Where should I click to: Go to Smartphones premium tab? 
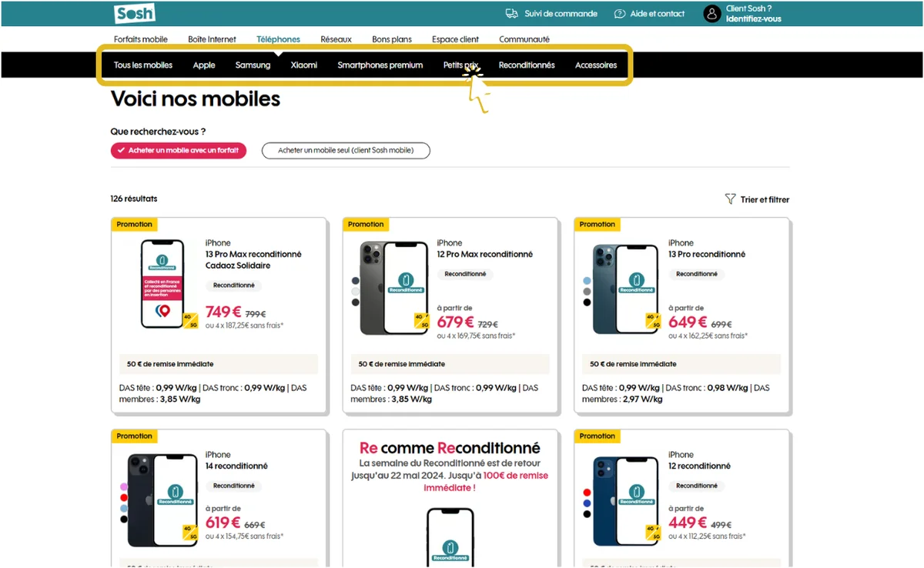pyautogui.click(x=380, y=65)
